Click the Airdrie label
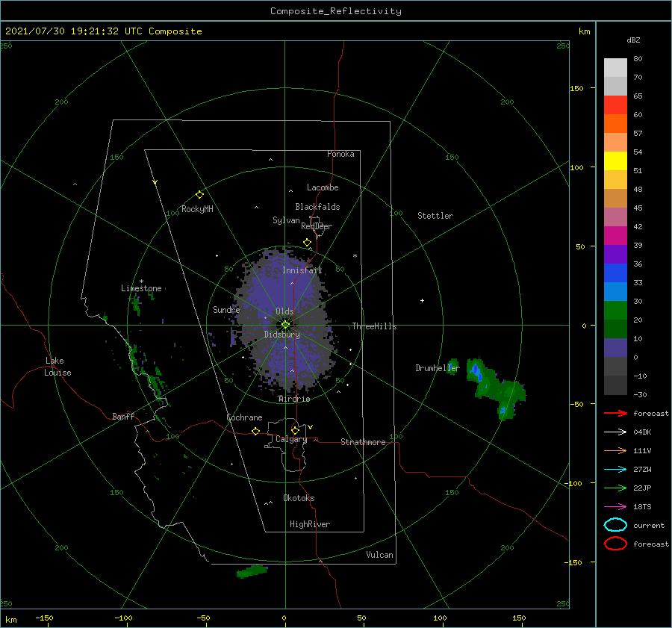Screen dimensions: 672x628 click(294, 399)
